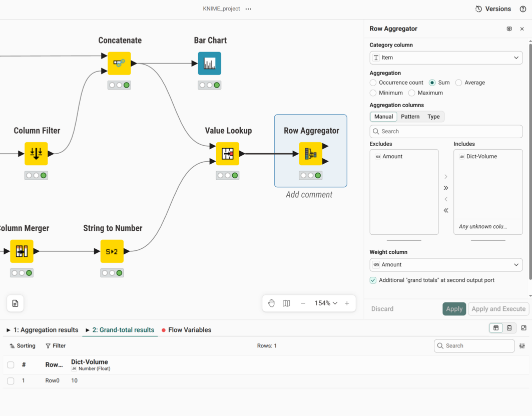The height and width of the screenshot is (416, 532).
Task: Open the help question mark icon
Action: click(x=523, y=9)
